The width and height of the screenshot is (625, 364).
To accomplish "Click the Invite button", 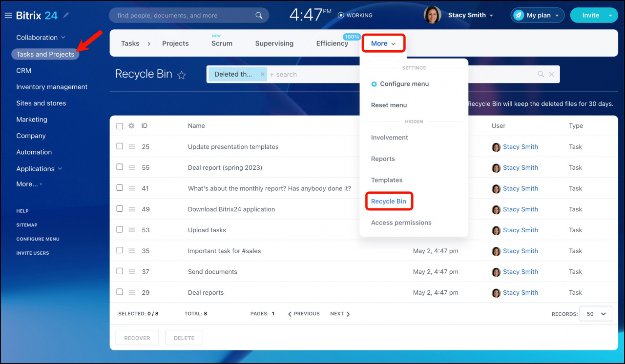I will pyautogui.click(x=590, y=15).
